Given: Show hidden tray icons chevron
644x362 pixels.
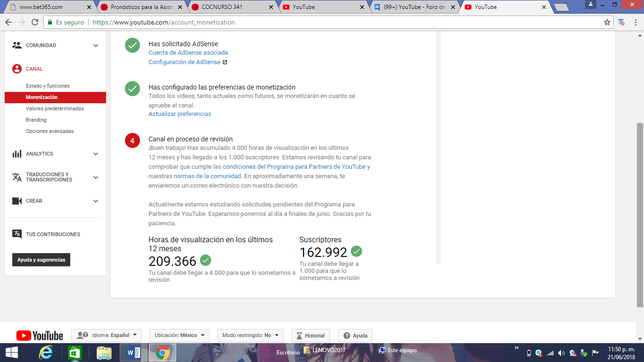Looking at the screenshot, I should (518, 348).
